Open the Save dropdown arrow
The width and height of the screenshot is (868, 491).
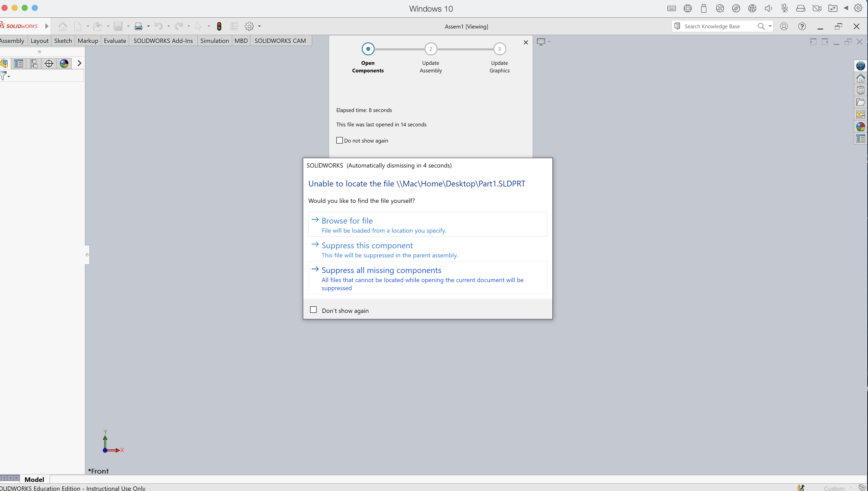click(x=128, y=26)
